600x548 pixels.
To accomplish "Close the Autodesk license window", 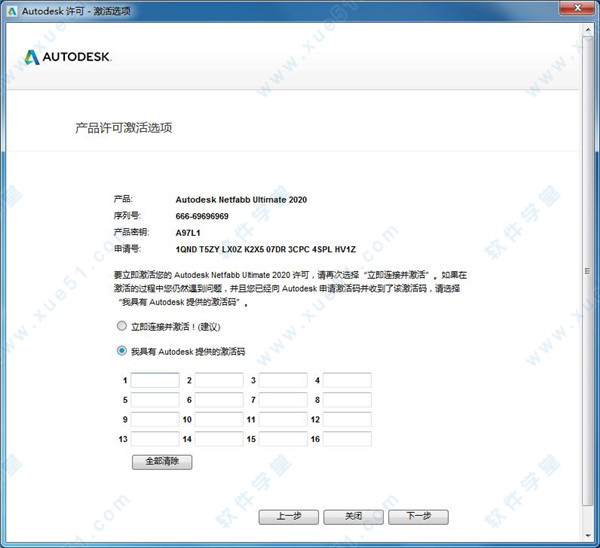I will [x=578, y=8].
